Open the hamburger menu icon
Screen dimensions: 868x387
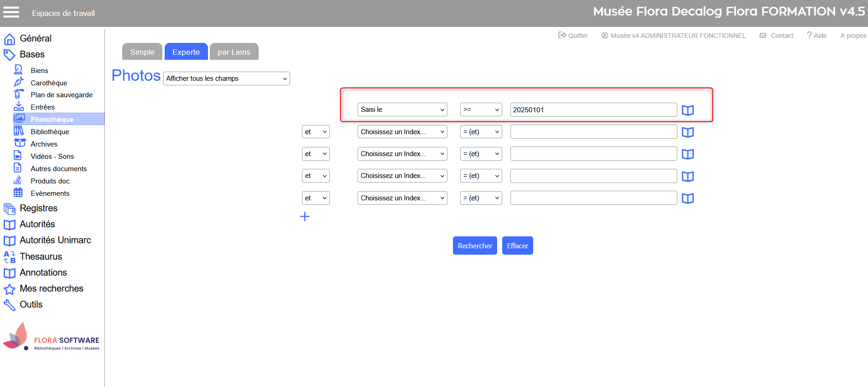click(11, 12)
